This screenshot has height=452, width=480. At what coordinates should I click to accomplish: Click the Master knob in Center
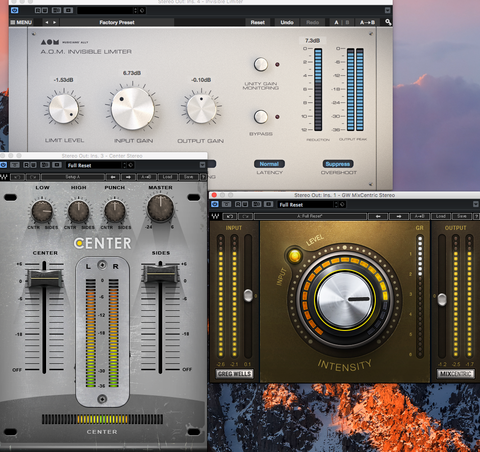point(160,208)
